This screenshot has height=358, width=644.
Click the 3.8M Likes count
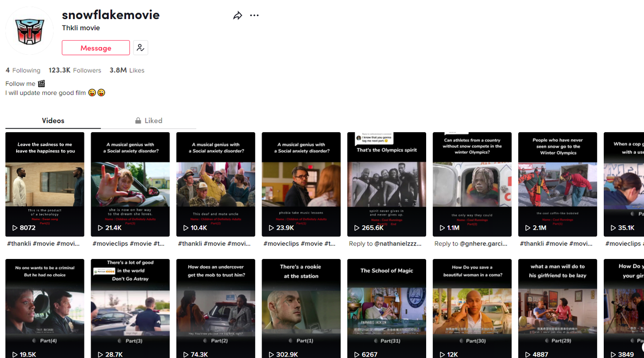tap(127, 70)
